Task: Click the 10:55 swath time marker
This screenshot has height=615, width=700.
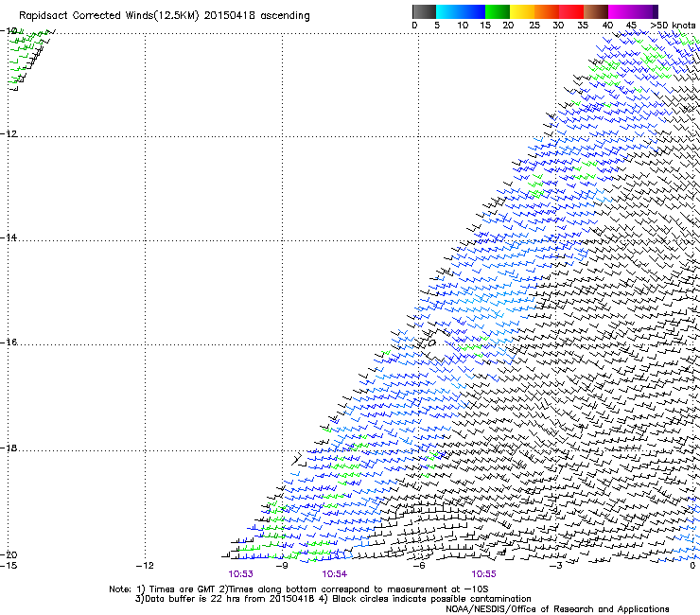Action: (483, 574)
